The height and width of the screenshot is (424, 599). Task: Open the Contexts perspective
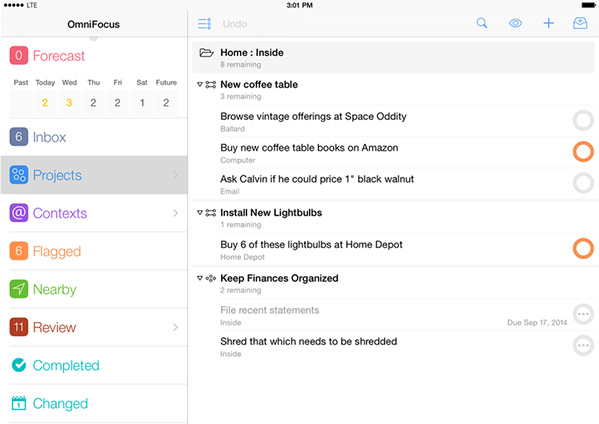click(94, 213)
